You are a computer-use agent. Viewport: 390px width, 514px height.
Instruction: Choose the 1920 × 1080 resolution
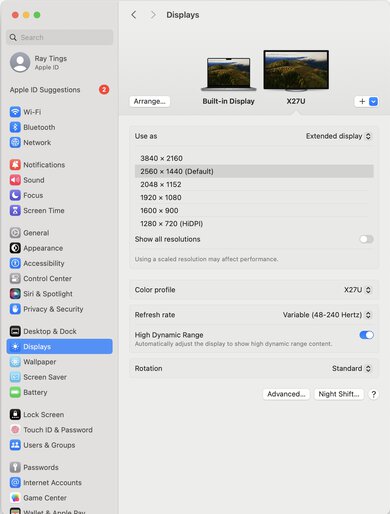pos(254,197)
